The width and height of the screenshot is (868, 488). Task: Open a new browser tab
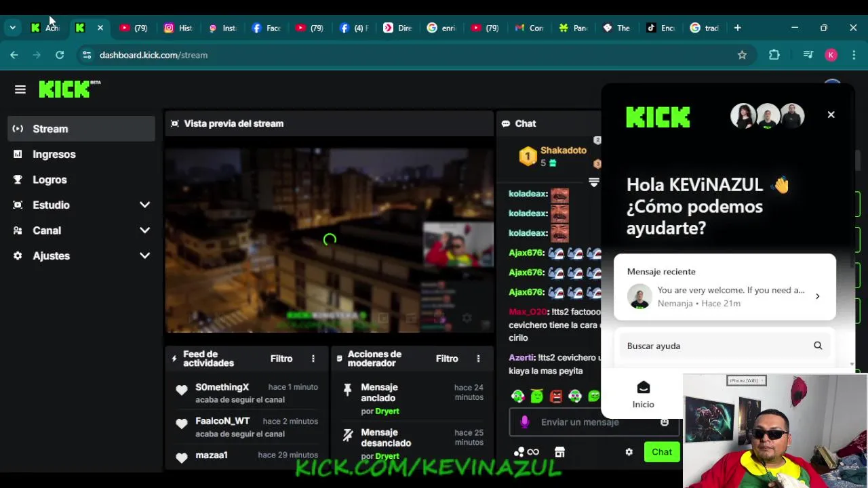(737, 28)
